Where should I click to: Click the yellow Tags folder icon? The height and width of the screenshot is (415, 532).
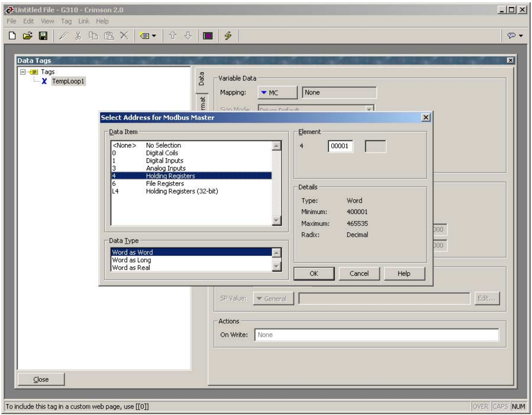[34, 72]
